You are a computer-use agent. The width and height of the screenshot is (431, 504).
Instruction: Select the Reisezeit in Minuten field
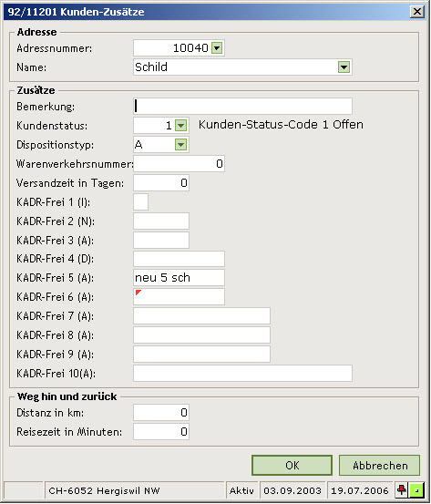(161, 431)
